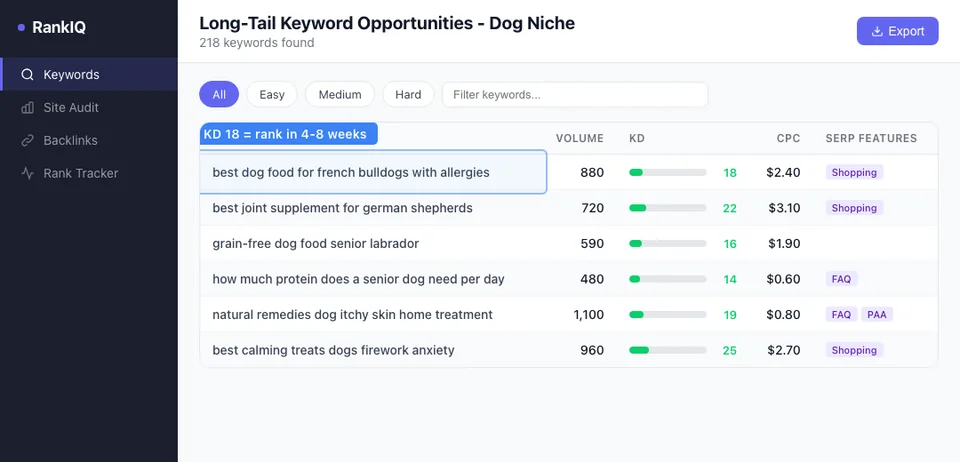The image size is (960, 462).
Task: Focus the Filter keywords input field
Action: [x=575, y=94]
